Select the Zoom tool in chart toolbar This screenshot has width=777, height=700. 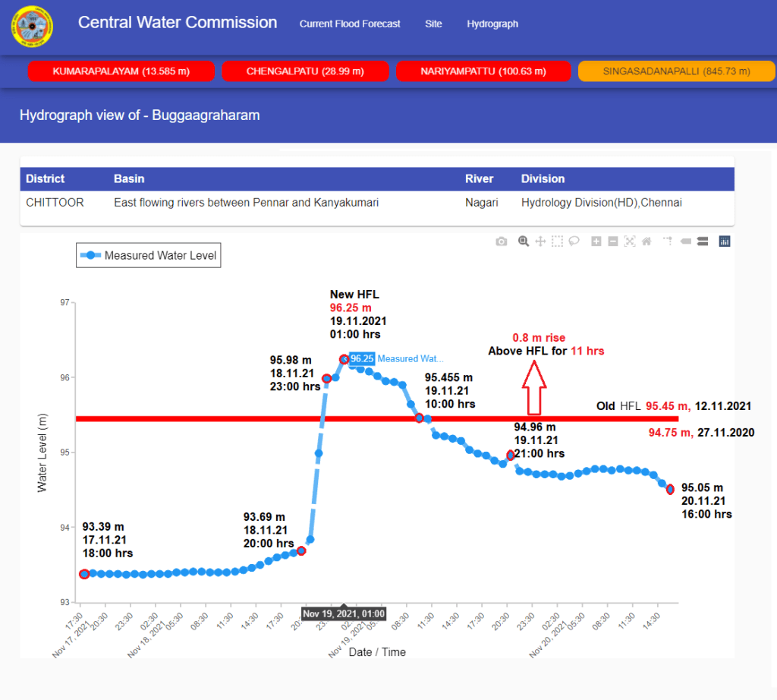523,241
